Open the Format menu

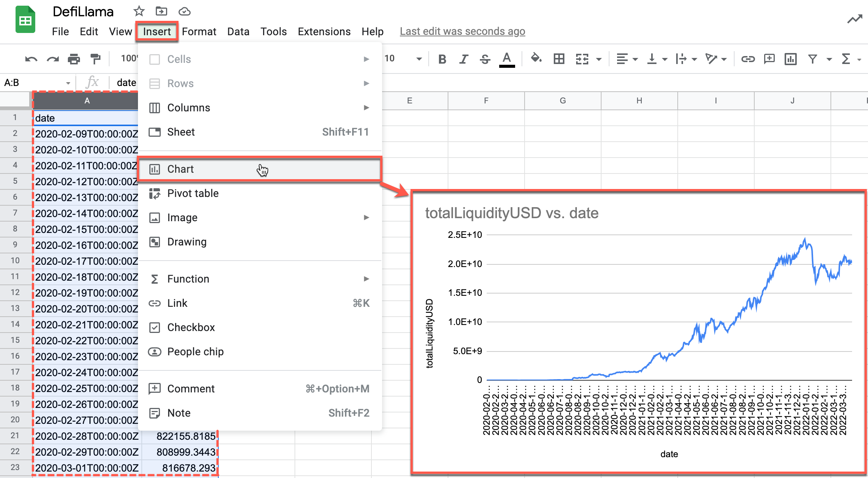coord(199,31)
